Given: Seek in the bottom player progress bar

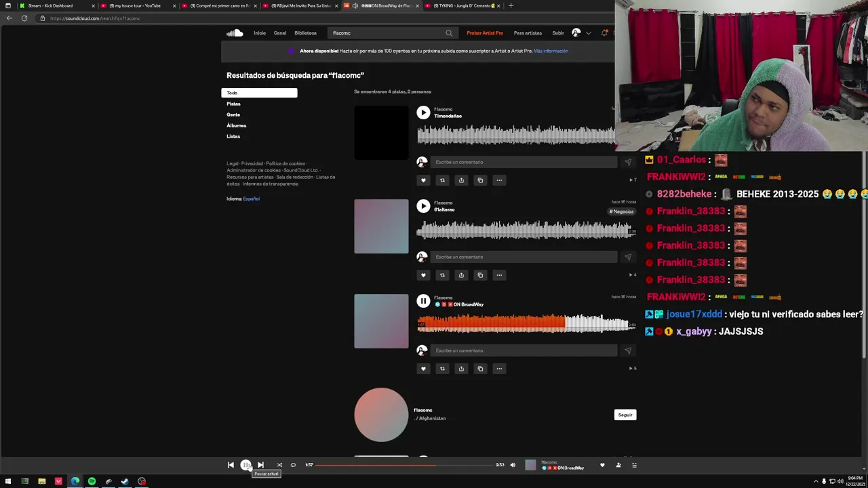Looking at the screenshot, I should pos(405,465).
